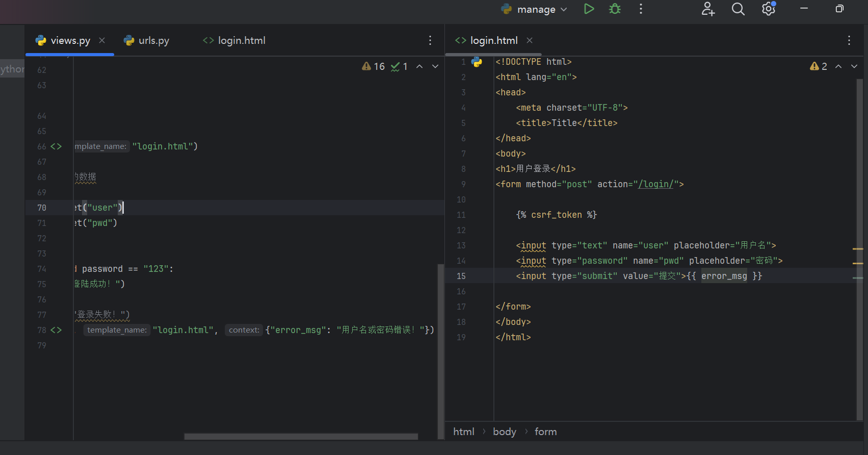Image resolution: width=868 pixels, height=455 pixels.
Task: Click the type="password" input line
Action: (649, 261)
